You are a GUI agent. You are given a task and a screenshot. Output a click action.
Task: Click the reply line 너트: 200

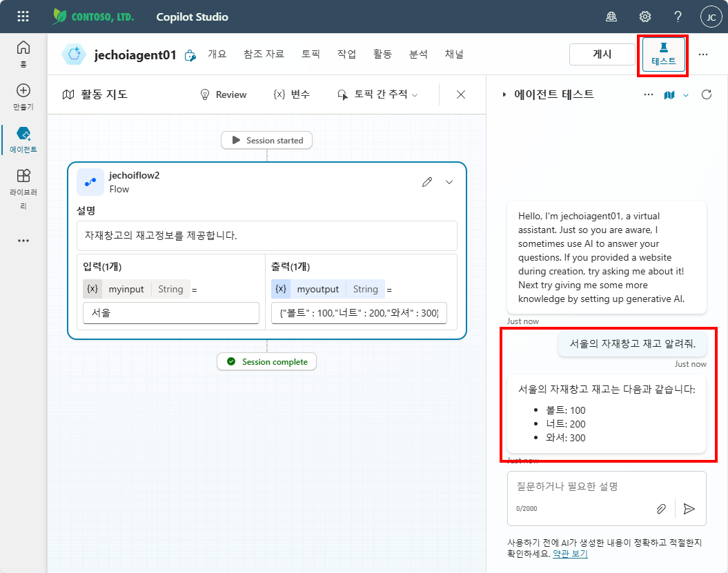(x=566, y=424)
